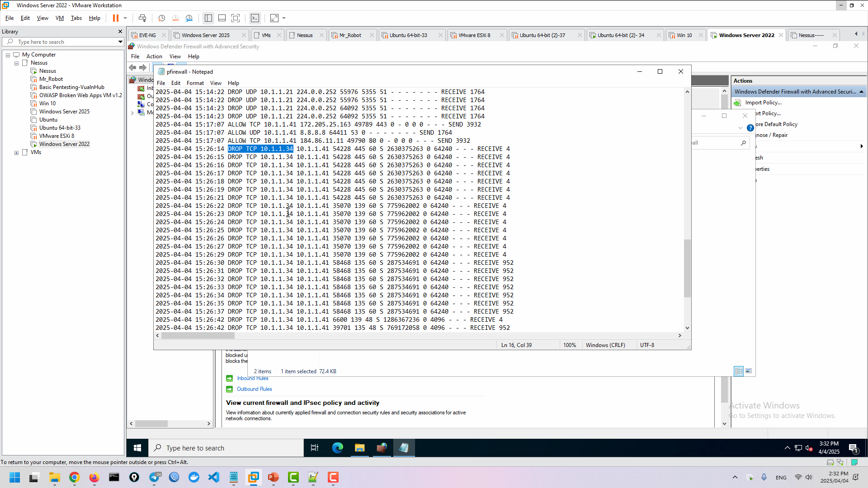Open the power options dropdown arrow

click(125, 18)
